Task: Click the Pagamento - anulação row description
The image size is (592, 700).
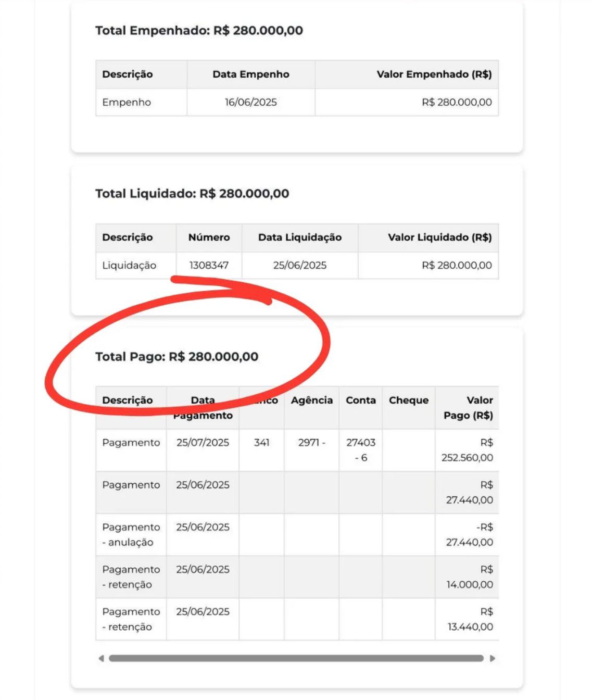Action: (131, 535)
